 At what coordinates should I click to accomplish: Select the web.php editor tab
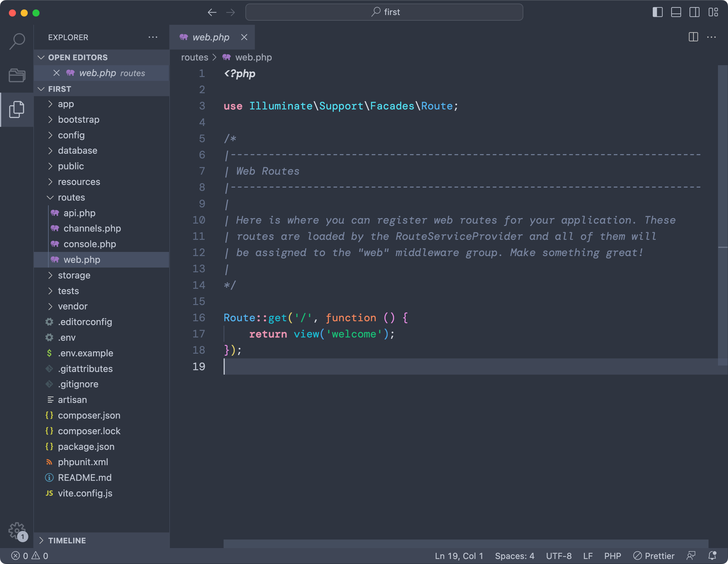pyautogui.click(x=211, y=37)
